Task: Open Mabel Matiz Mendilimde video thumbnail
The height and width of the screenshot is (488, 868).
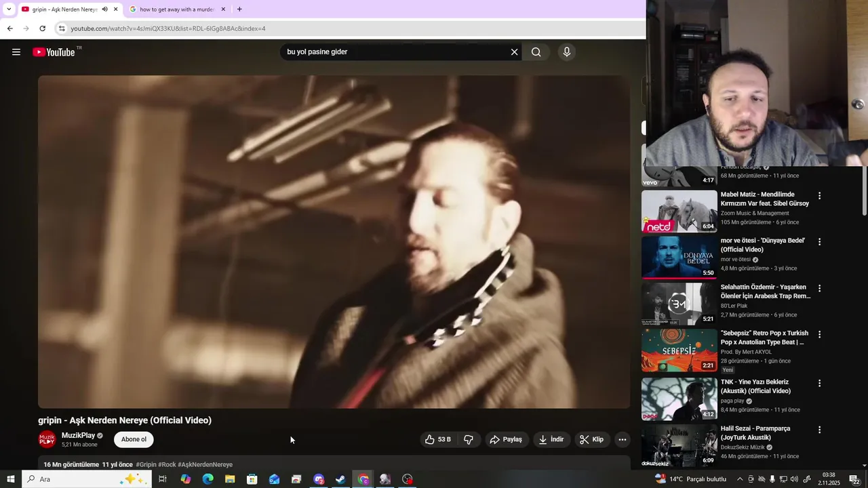Action: pos(679,211)
